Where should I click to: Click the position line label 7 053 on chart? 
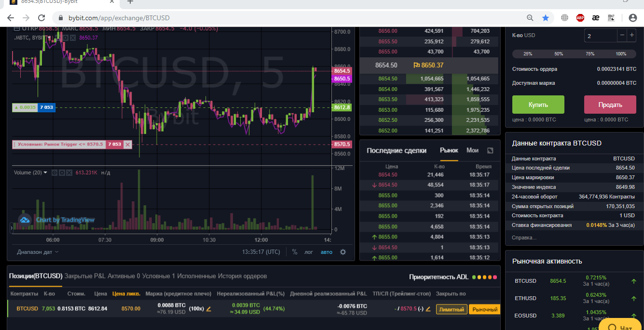(x=47, y=107)
